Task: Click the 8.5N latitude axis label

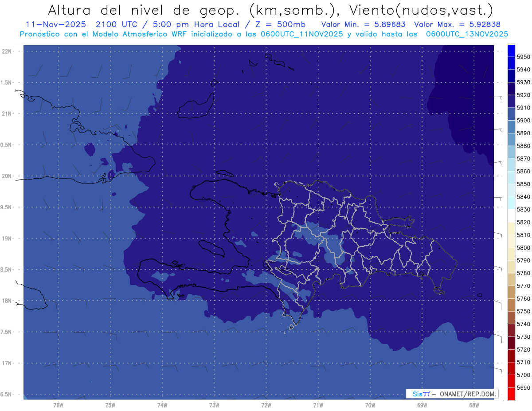Action: (x=6, y=270)
